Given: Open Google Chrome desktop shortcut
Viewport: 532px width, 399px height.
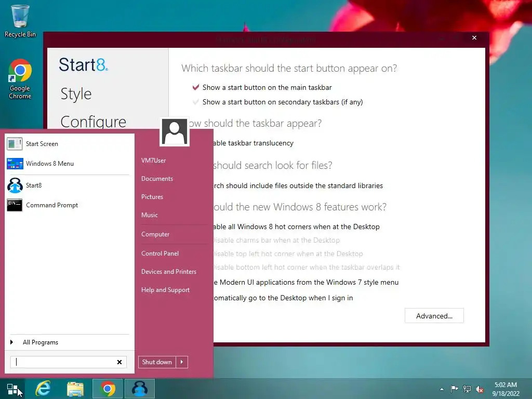Looking at the screenshot, I should click(x=20, y=79).
